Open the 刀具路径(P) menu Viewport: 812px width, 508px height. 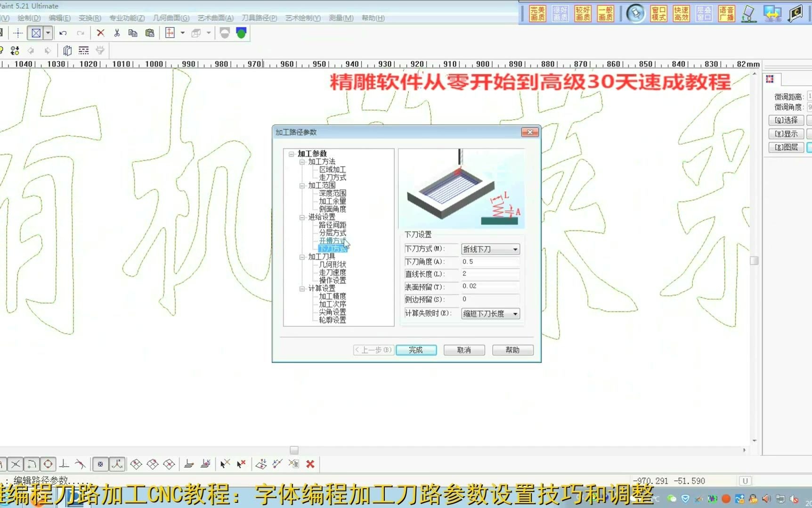click(259, 18)
